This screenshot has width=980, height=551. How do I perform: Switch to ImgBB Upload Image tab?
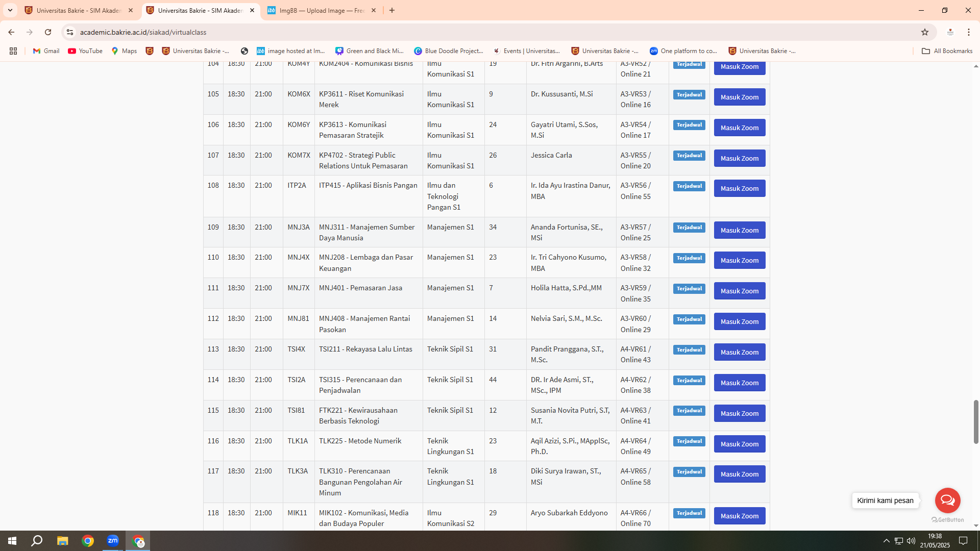(x=322, y=10)
